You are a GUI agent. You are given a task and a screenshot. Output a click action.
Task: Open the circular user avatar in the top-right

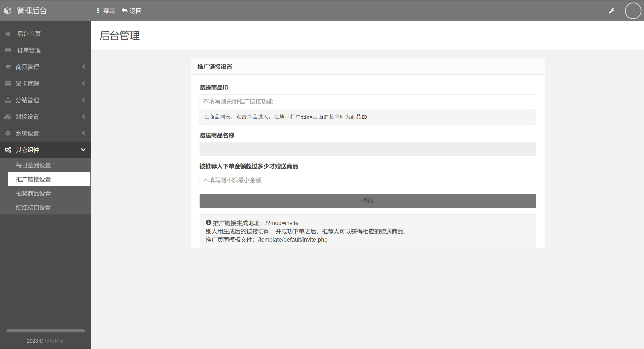point(633,11)
